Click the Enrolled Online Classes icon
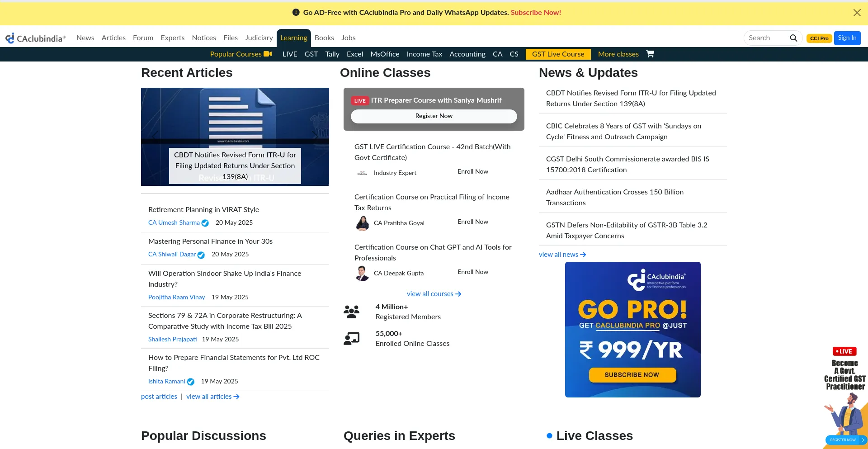The image size is (868, 449). pyautogui.click(x=351, y=338)
